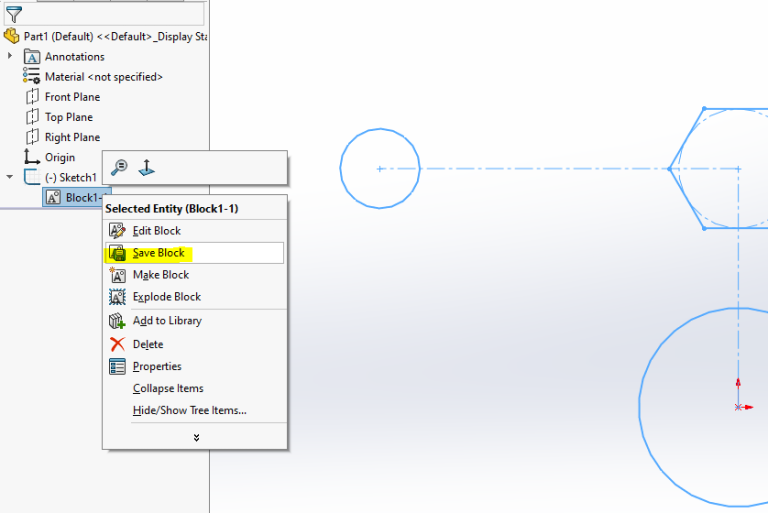The height and width of the screenshot is (513, 768).
Task: Select Material <not specified> item
Action: [104, 77]
